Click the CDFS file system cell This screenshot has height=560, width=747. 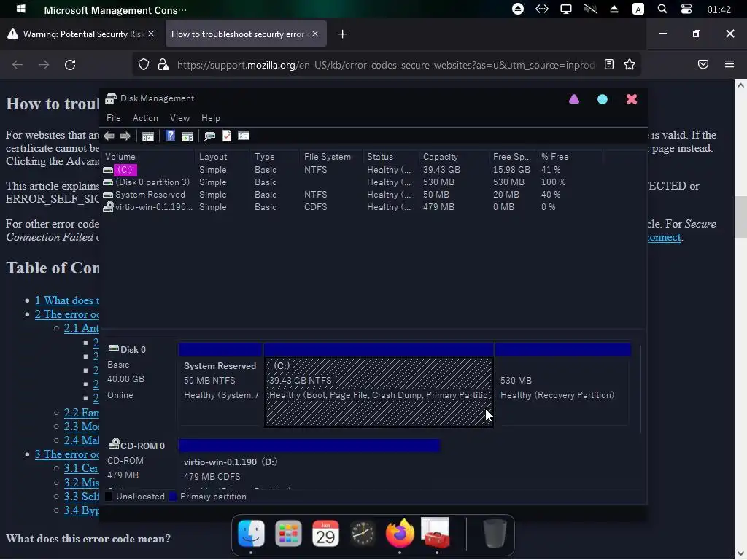(315, 207)
